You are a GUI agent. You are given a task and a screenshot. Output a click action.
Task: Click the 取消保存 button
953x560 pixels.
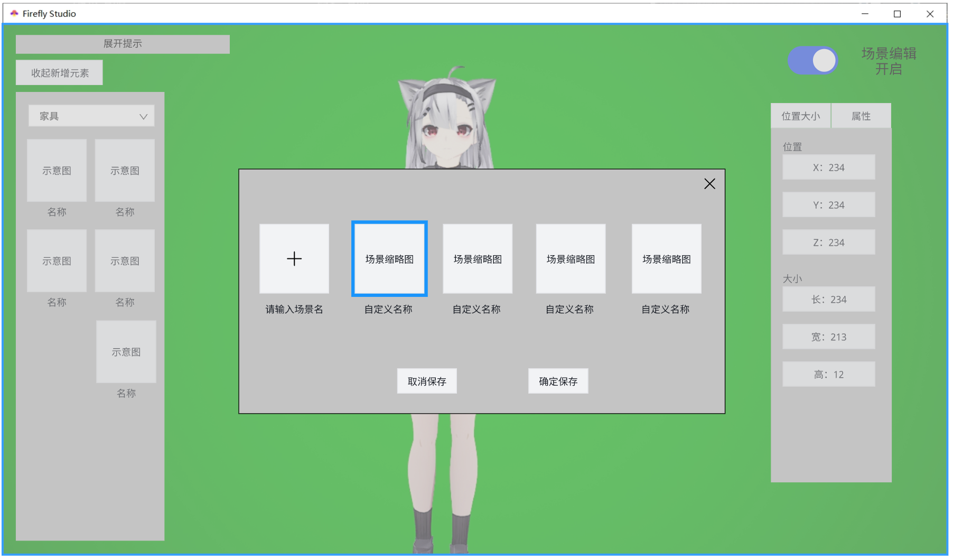(427, 381)
